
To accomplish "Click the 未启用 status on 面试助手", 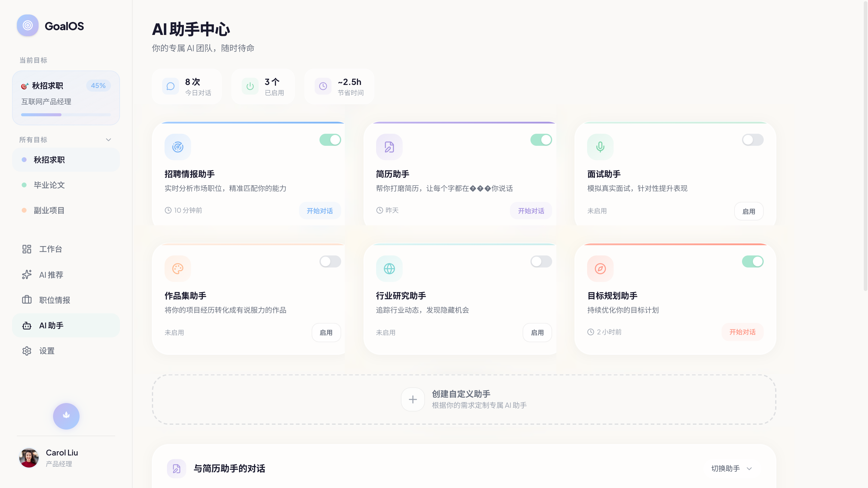I will (x=597, y=211).
